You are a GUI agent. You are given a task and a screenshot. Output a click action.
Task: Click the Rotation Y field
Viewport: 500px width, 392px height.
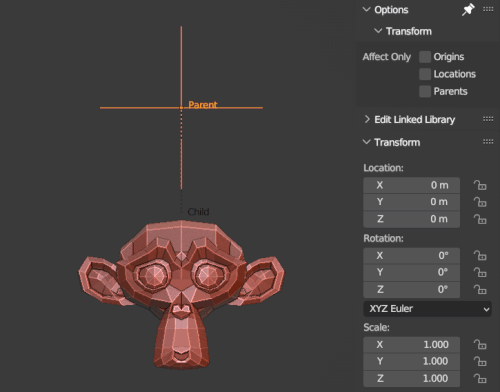412,272
